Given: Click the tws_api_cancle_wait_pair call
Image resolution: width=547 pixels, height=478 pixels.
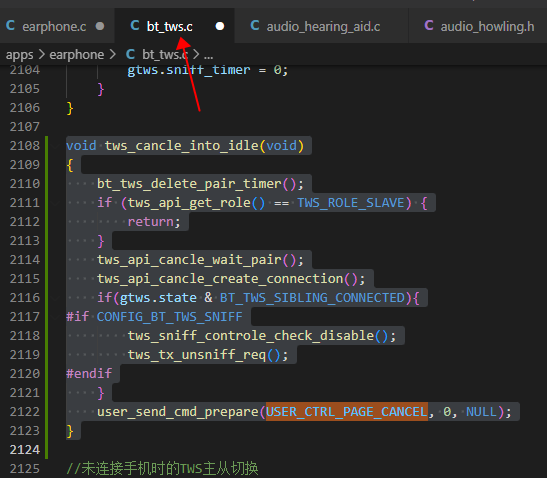Looking at the screenshot, I should click(189, 260).
